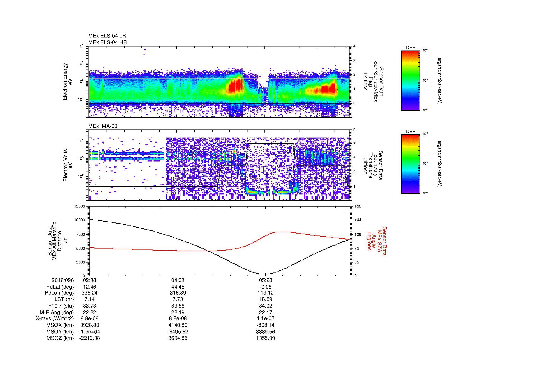Screen dimensions: 555x392
Task: Click the red 'MEx SZA Angle degrees' axis label
Action: click(377, 241)
